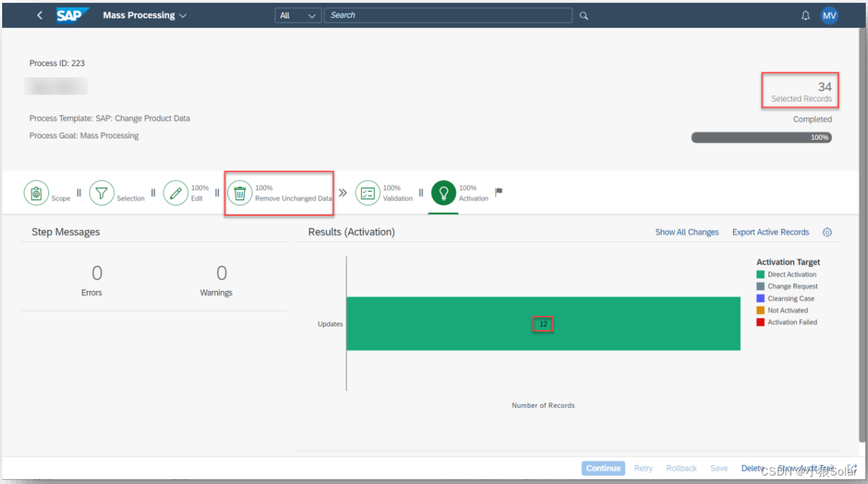
Task: Select the Selection filter step icon
Action: tap(101, 193)
